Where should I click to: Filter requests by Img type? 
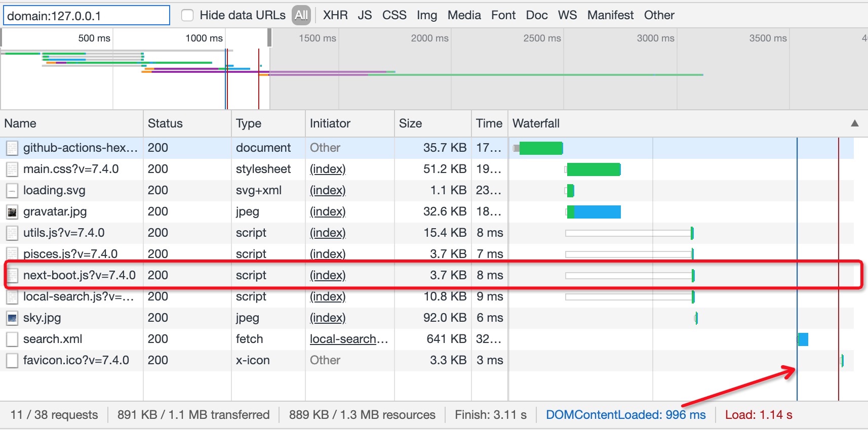[426, 15]
